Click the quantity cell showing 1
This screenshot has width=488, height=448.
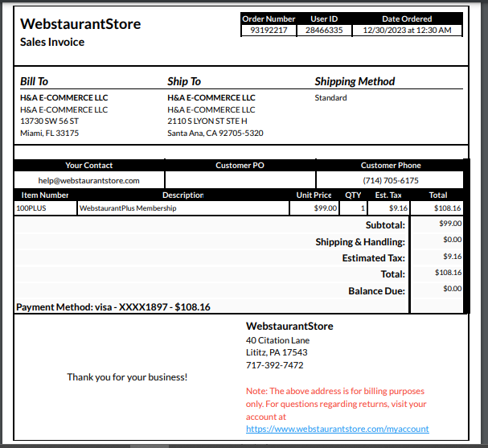coord(353,208)
